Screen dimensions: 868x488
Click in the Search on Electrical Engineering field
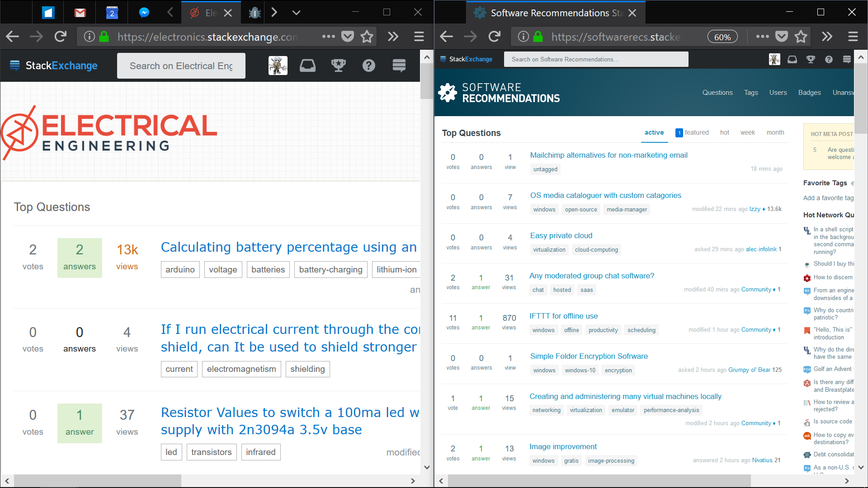(x=181, y=66)
